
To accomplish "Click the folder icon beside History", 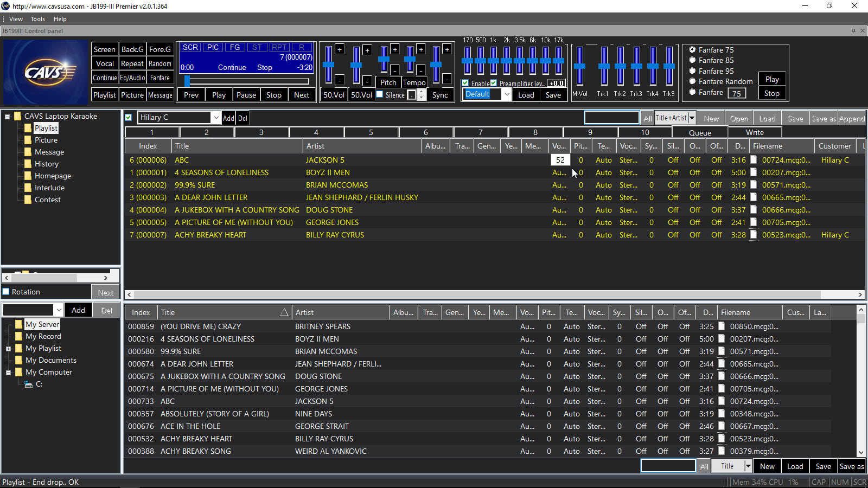I will click(28, 164).
